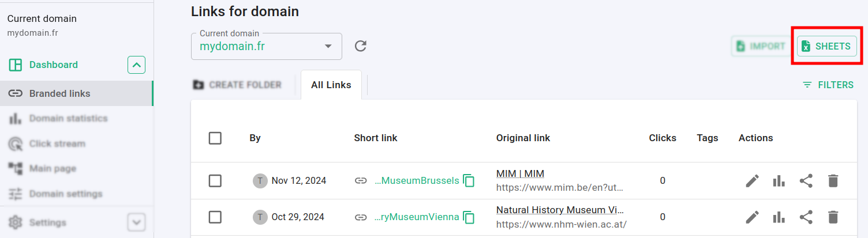Toggle the select-all checkbox in table header
The image size is (868, 238).
click(x=215, y=138)
